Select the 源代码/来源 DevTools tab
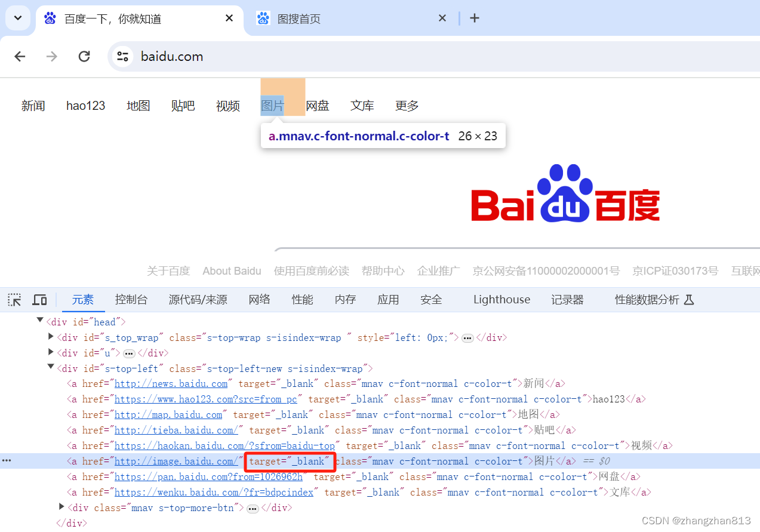 click(198, 300)
